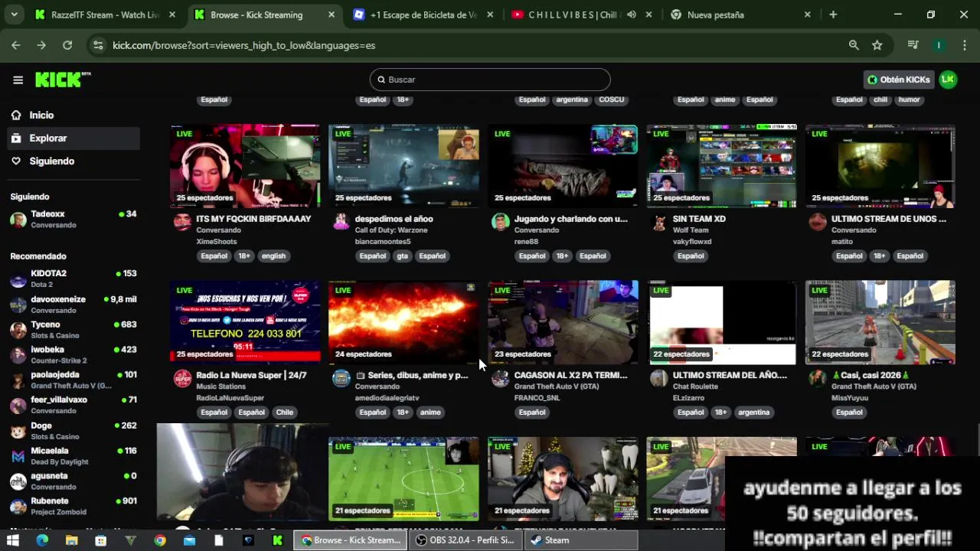
Task: Click the Inicio home icon in sidebar
Action: pos(16,115)
